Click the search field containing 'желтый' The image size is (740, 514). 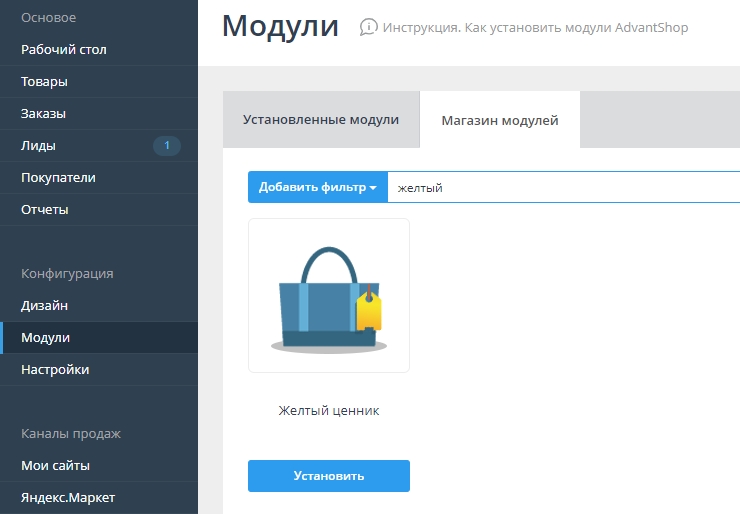coord(560,187)
